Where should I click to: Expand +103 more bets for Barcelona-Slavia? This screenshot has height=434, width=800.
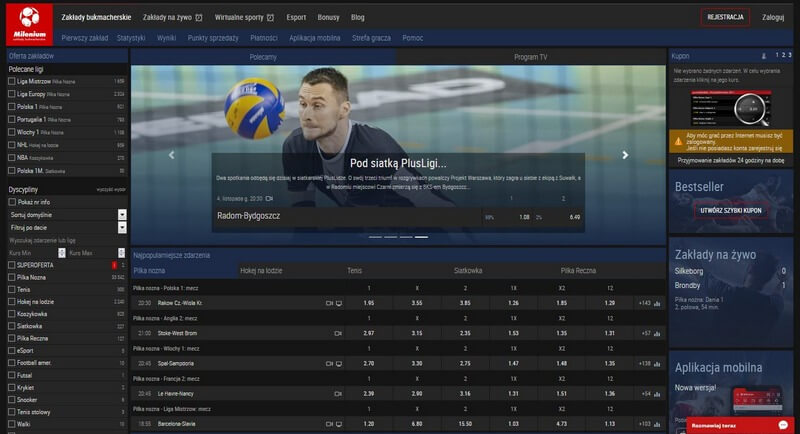[644, 424]
